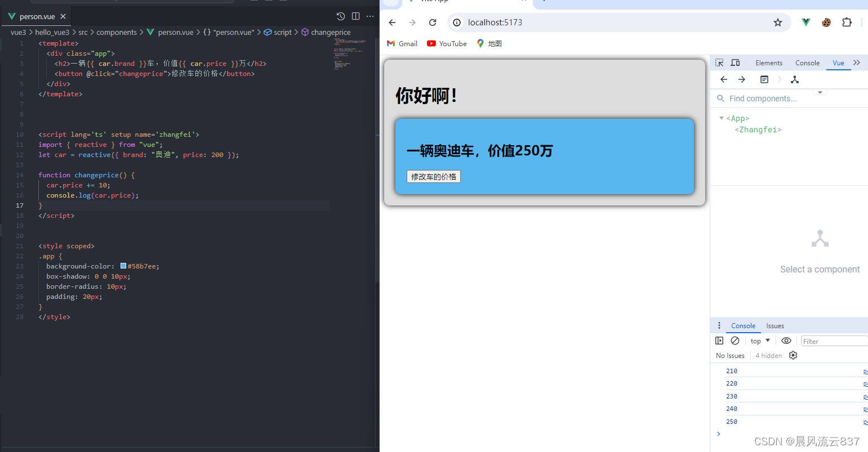Switch to DevTools Elements tab
Screen dimensions: 868x452
click(x=769, y=63)
